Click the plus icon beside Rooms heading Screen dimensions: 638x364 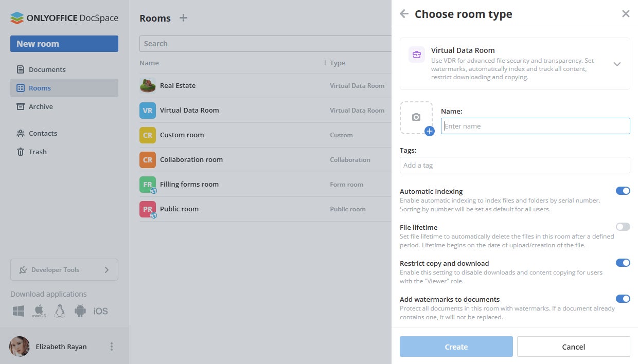[x=183, y=18]
